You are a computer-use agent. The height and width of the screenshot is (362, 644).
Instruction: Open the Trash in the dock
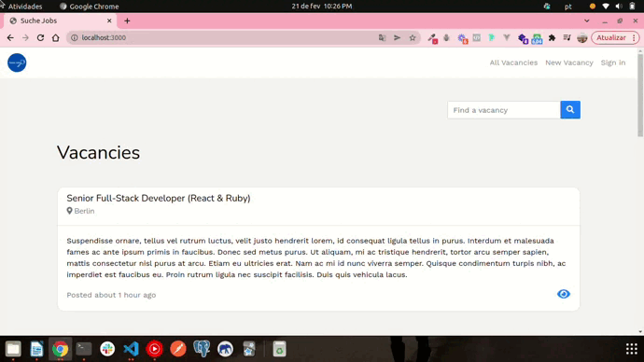pos(279,349)
